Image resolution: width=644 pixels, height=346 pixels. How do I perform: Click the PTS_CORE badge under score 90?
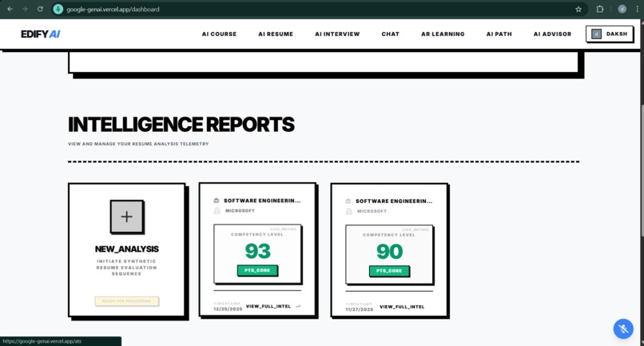coord(389,271)
